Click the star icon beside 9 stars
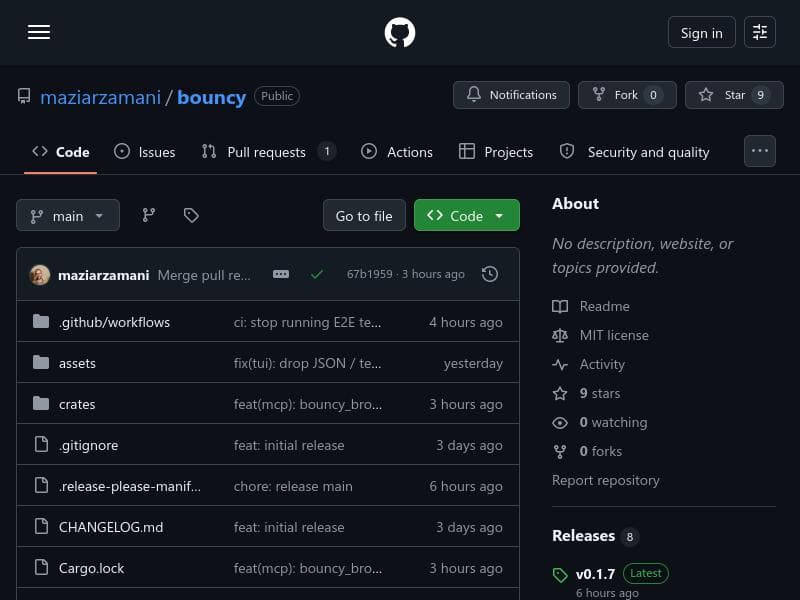 [x=560, y=393]
